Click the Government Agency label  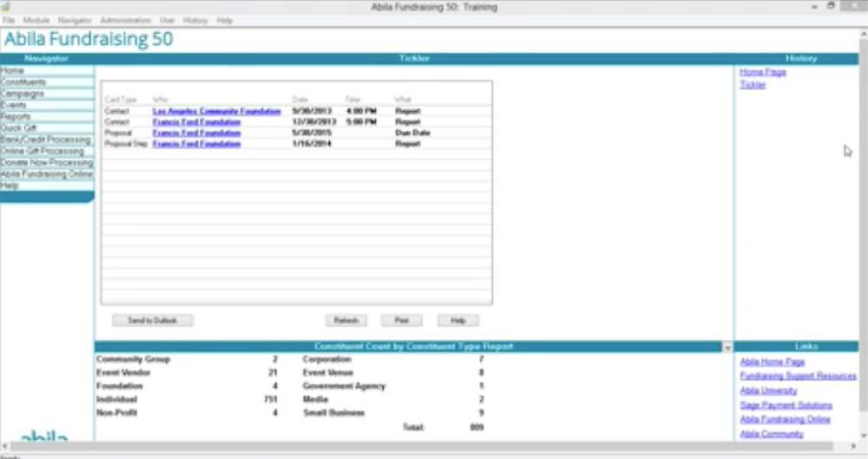tap(344, 386)
